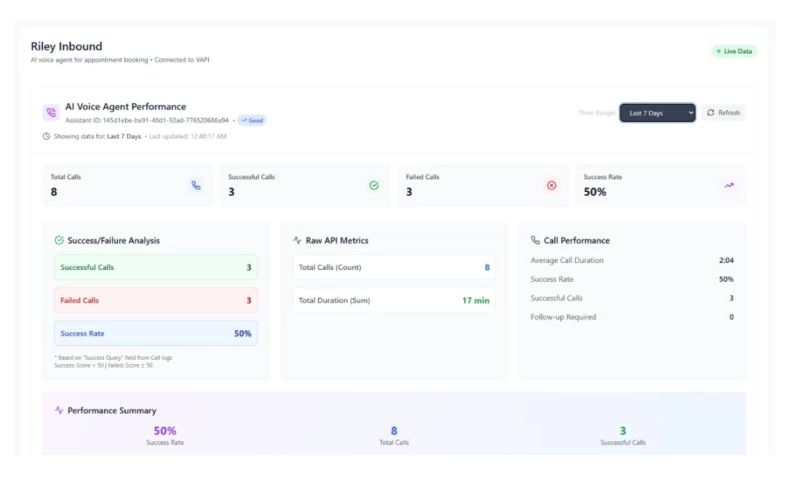Select the green Successful Calls row
The width and height of the screenshot is (800, 480).
pos(155,267)
